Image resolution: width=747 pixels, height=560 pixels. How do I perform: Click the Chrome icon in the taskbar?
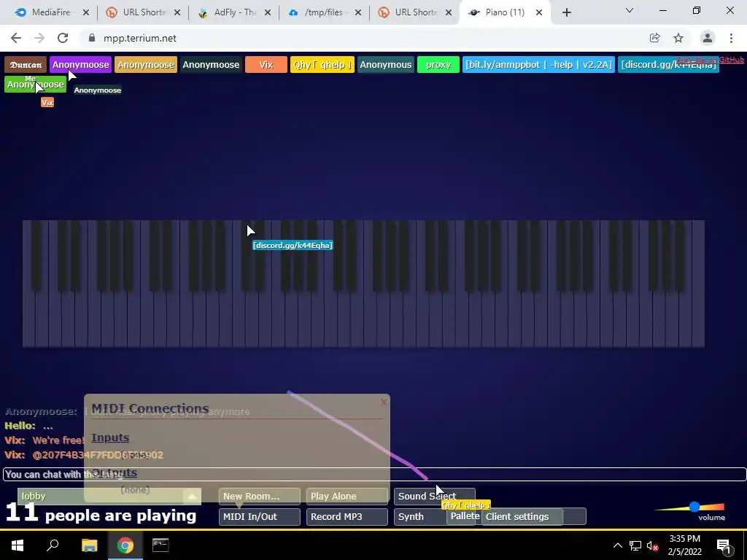(125, 545)
